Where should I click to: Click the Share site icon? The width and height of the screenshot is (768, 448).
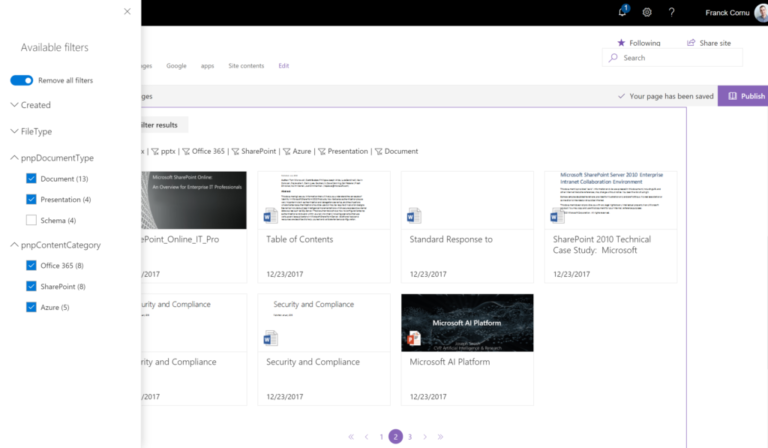coord(691,43)
